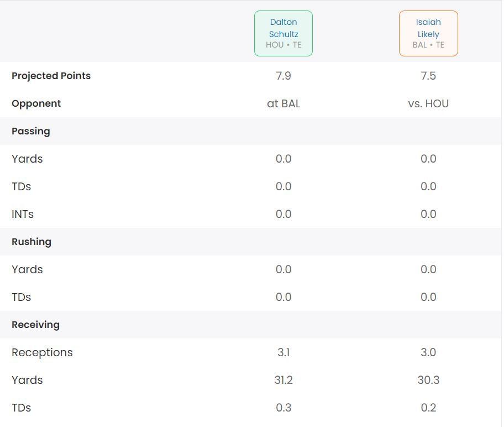Screen dimensions: 504x427
Task: Click the Rushing section header
Action: click(x=32, y=242)
